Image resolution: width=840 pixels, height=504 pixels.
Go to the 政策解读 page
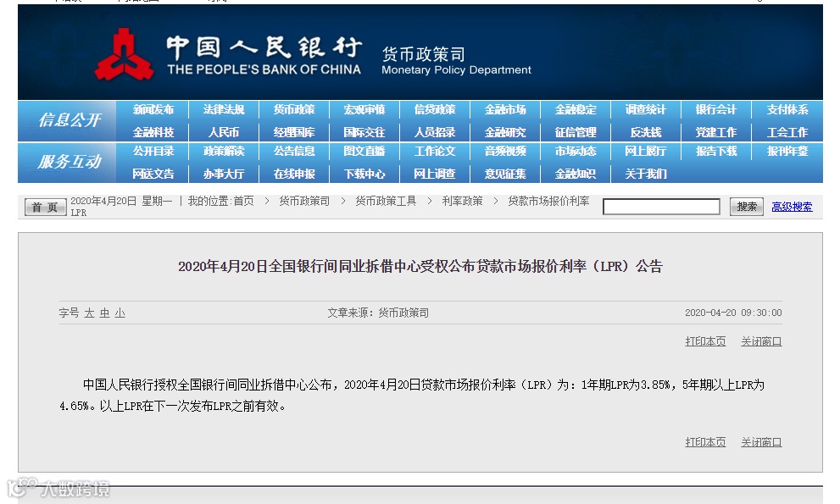[x=224, y=151]
